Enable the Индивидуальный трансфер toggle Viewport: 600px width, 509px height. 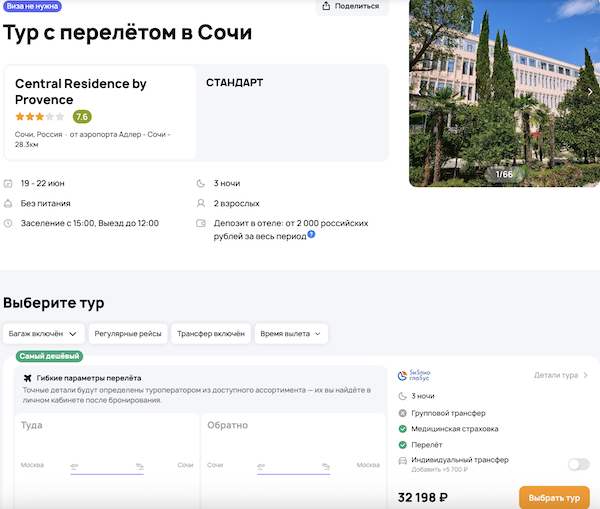click(x=578, y=464)
